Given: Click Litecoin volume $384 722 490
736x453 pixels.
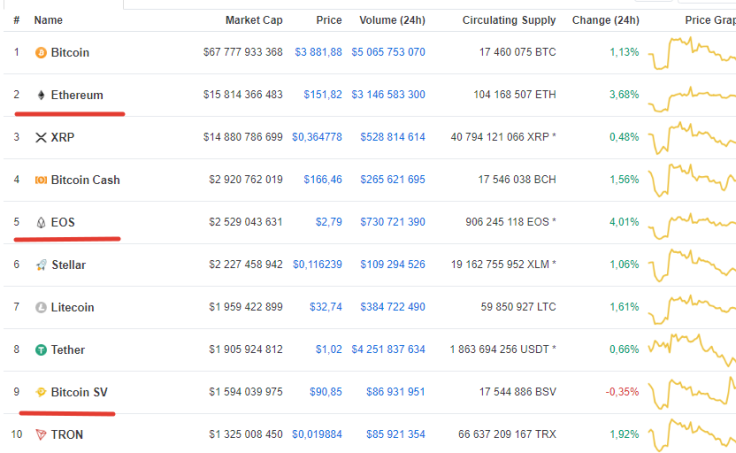Looking at the screenshot, I should tap(393, 307).
